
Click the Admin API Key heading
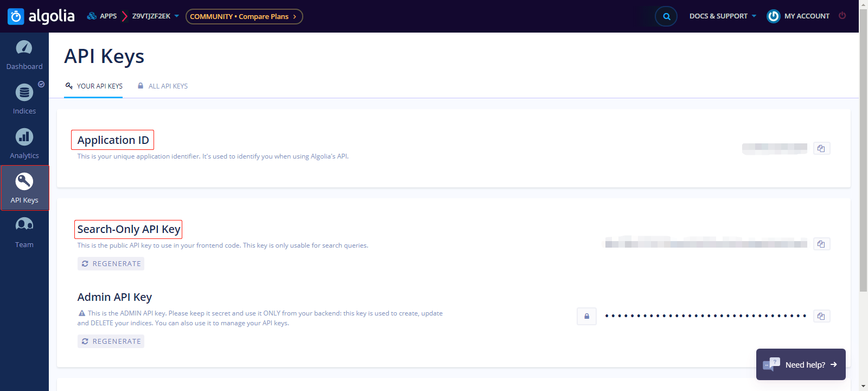(114, 297)
